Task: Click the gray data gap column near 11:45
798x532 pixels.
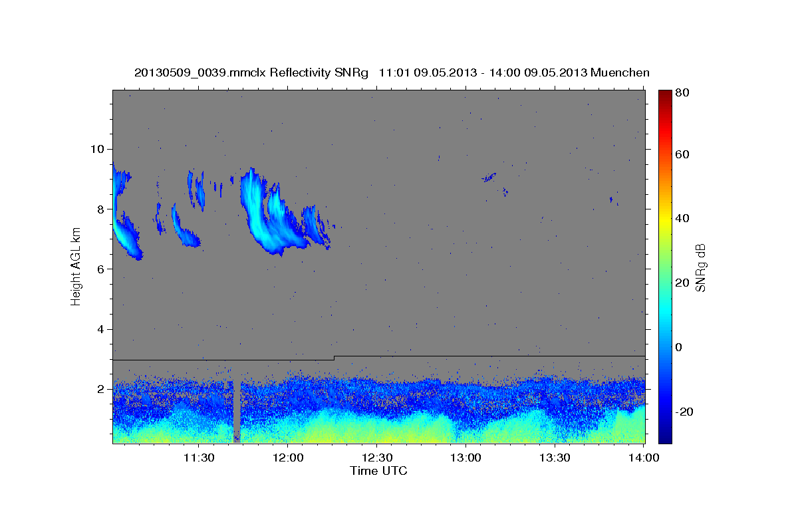Action: point(237,411)
